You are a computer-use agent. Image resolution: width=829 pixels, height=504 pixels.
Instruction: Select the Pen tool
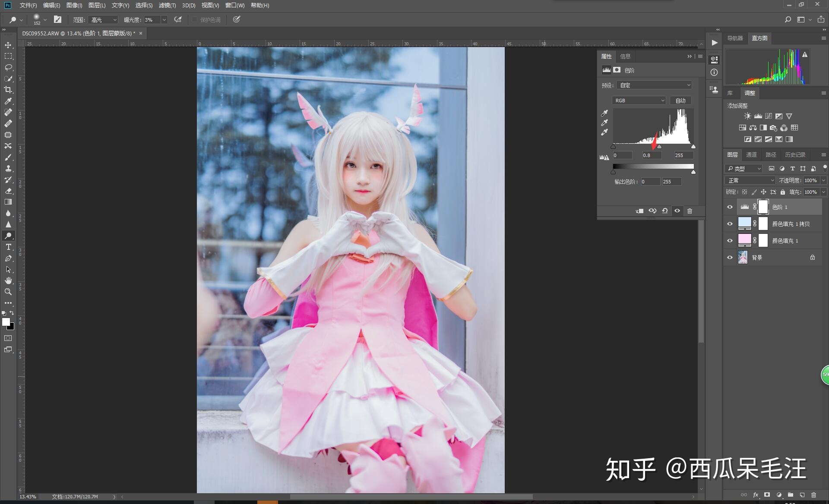click(x=8, y=258)
